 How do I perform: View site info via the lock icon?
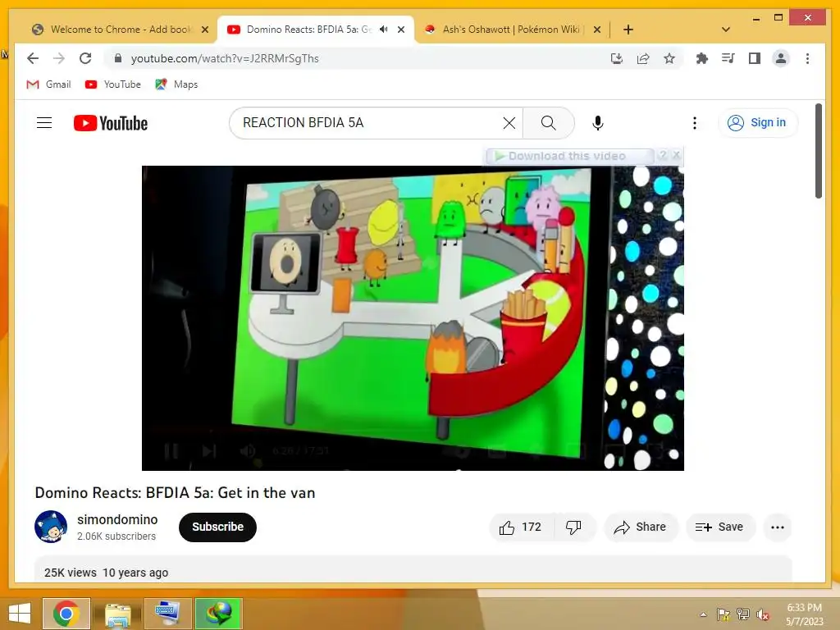(x=118, y=58)
